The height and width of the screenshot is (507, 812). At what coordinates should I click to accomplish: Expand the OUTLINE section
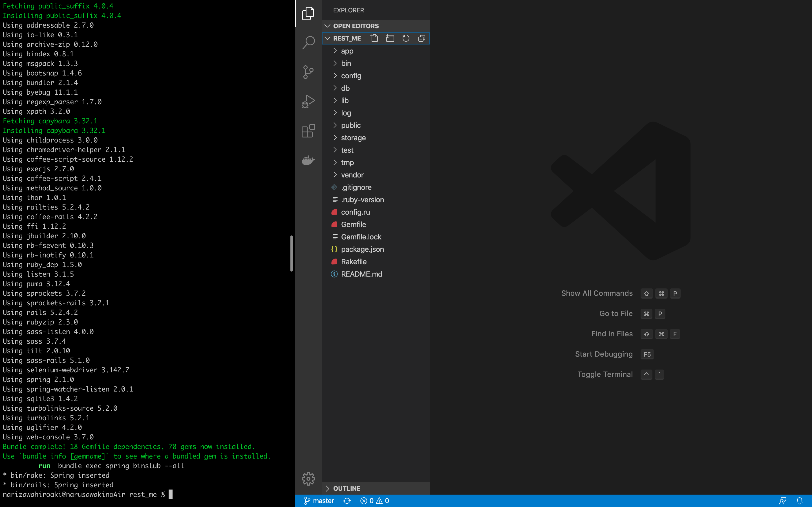coord(347,488)
